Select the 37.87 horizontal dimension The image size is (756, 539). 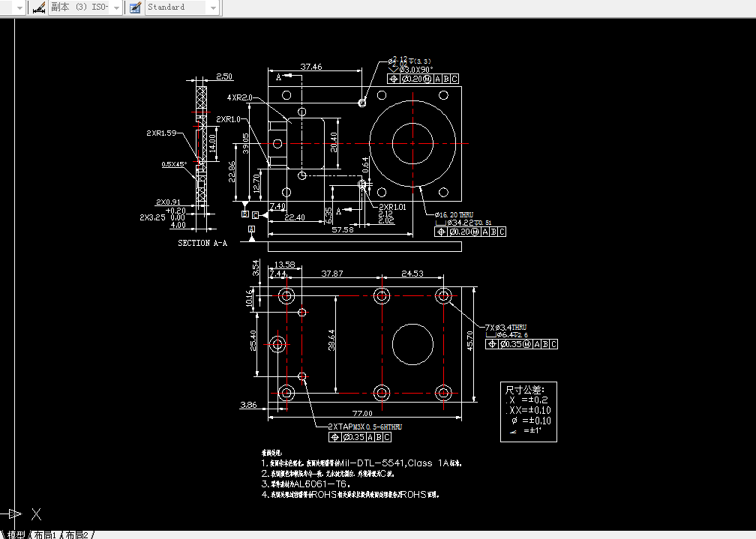[x=332, y=274]
